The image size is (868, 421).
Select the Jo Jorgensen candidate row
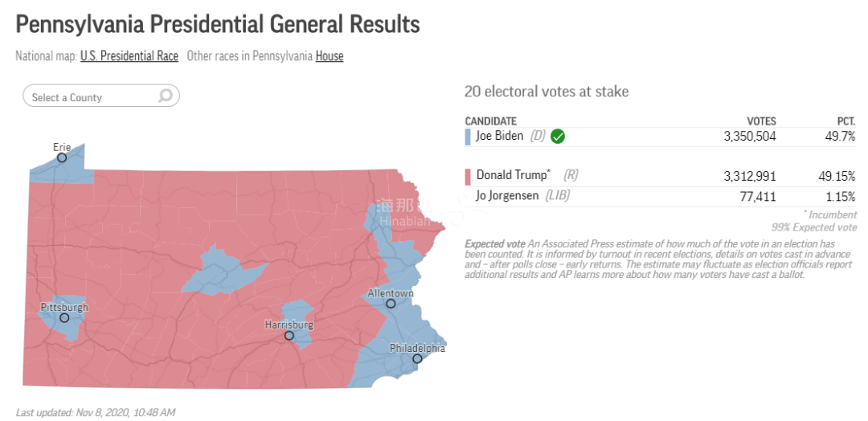(661, 196)
